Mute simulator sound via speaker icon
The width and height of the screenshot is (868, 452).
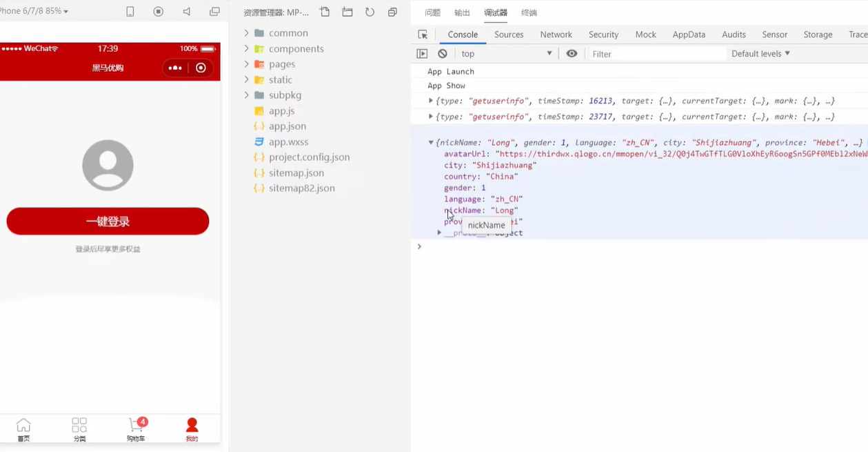187,12
